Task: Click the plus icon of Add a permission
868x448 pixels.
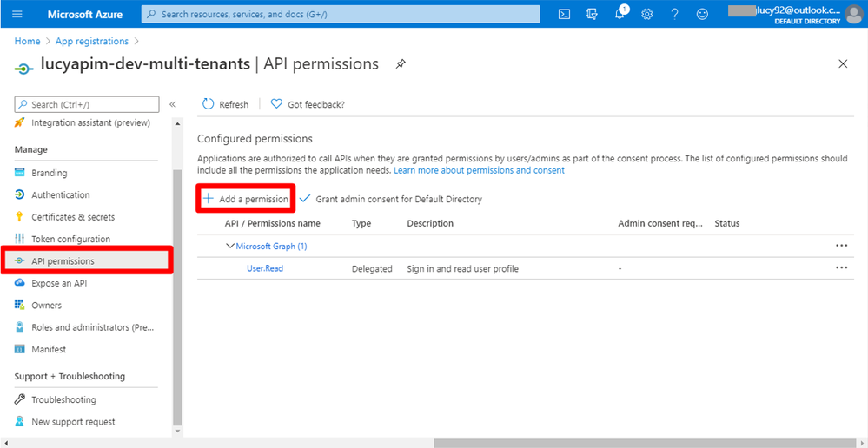Action: [209, 199]
